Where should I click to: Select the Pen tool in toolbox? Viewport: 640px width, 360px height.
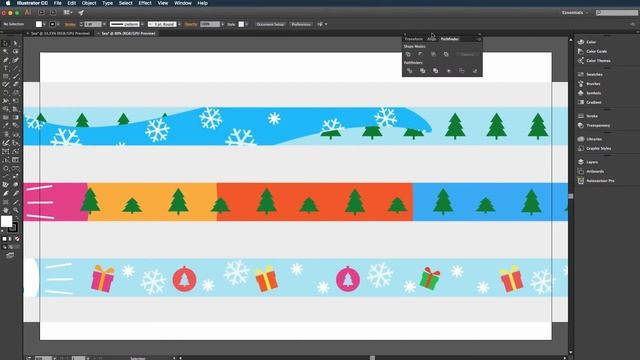[5, 60]
